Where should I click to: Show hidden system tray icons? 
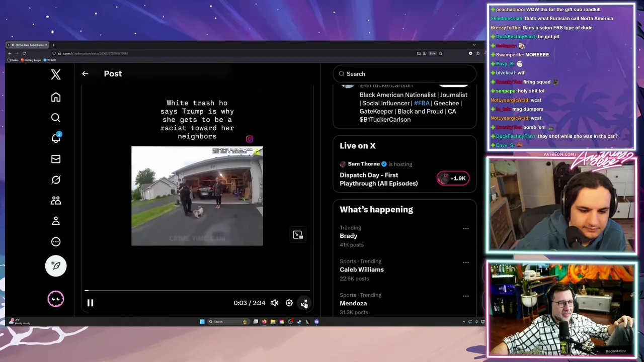(463, 322)
